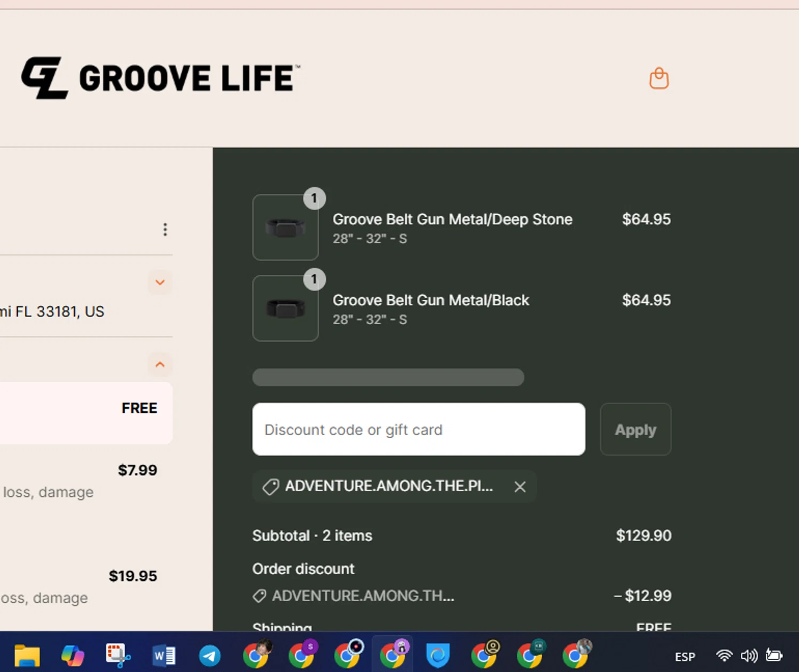Viewport: 799px width, 672px height.
Task: Click the ESP language indicator
Action: [x=685, y=657]
